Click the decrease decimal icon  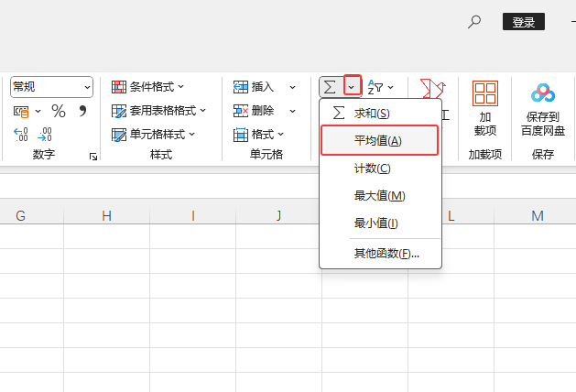[x=45, y=134]
